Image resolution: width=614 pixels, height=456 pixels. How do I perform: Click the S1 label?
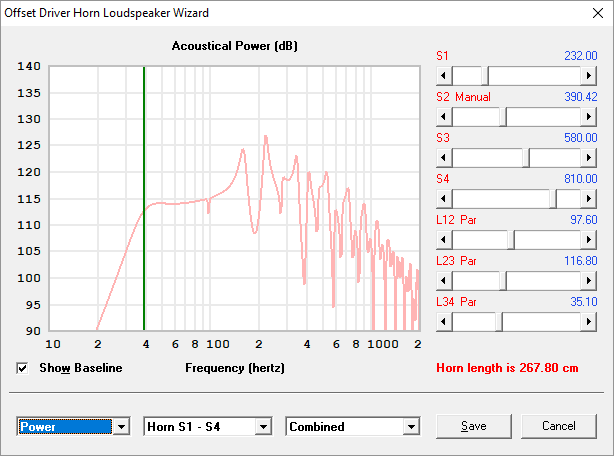click(442, 56)
